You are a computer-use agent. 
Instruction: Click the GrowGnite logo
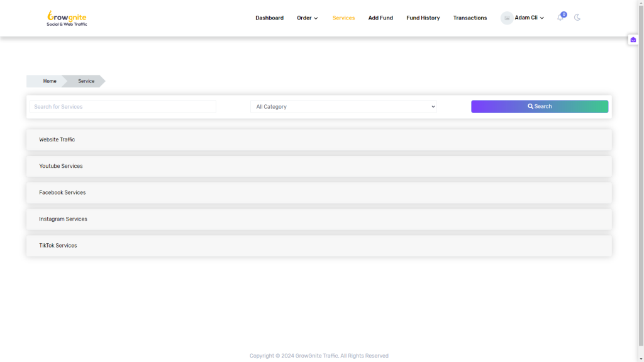tap(67, 18)
